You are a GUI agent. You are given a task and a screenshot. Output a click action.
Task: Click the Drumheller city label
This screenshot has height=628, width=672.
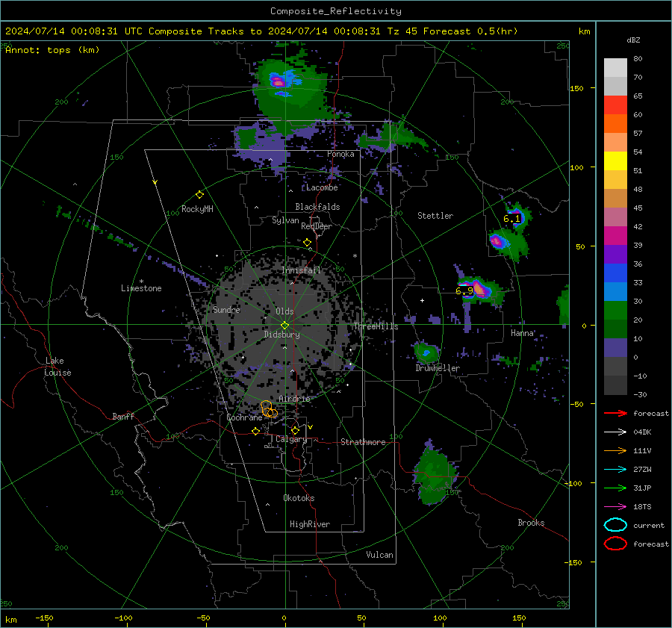coord(438,368)
